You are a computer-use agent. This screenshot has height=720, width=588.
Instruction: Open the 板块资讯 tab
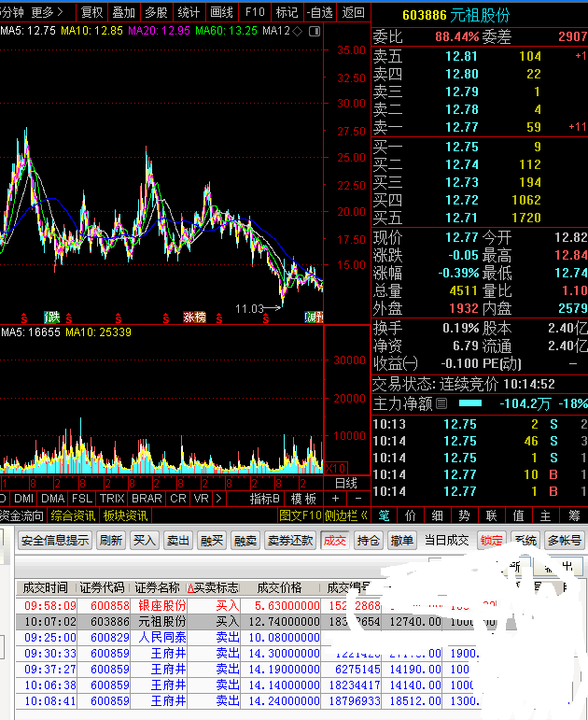click(125, 515)
